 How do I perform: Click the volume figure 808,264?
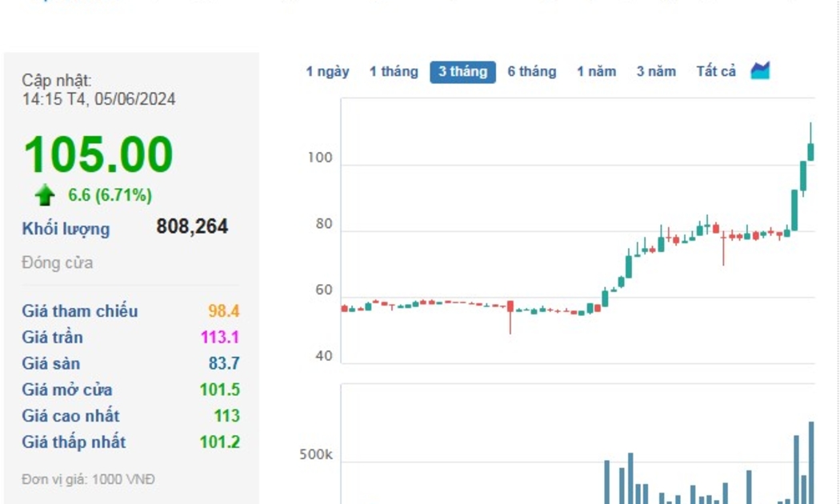point(192,227)
